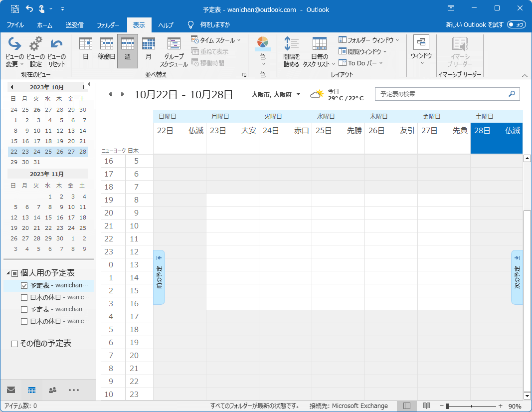Collapse the folder pane arrow
Image resolution: width=532 pixels, height=412 pixels.
click(x=89, y=84)
